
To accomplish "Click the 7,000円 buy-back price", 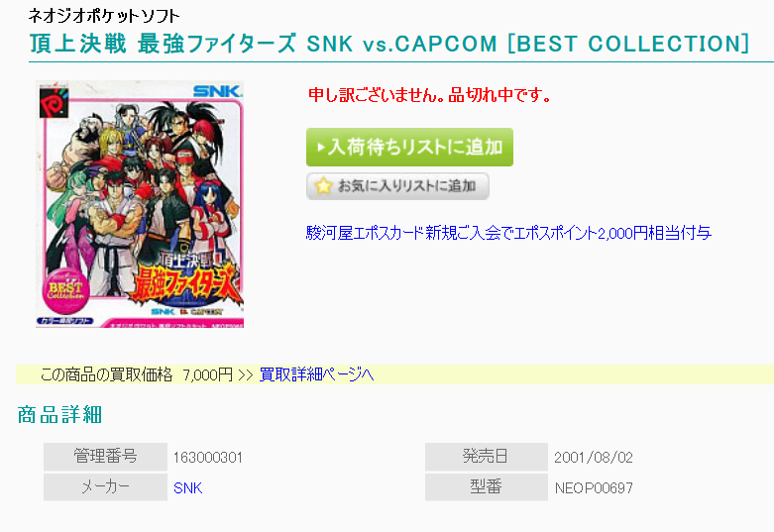I will (x=207, y=375).
